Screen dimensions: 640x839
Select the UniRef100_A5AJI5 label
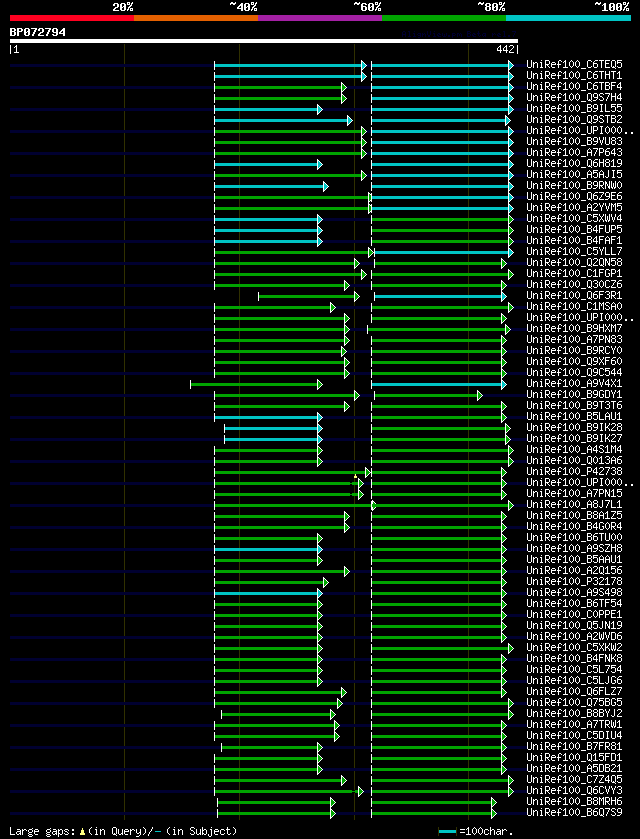(574, 174)
